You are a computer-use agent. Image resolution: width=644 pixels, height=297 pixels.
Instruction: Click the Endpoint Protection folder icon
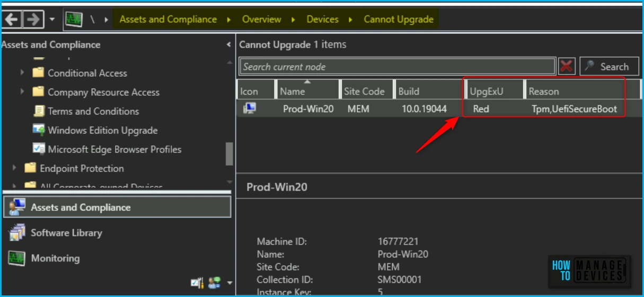[30, 168]
